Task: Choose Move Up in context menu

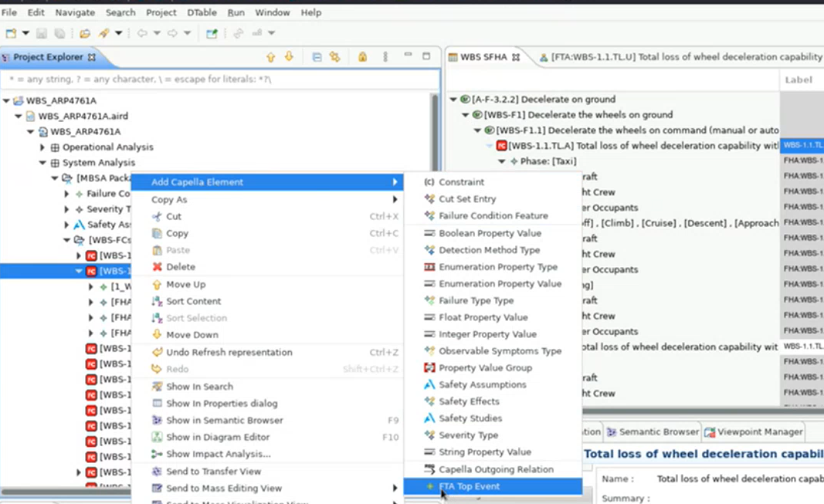Action: 267,284
